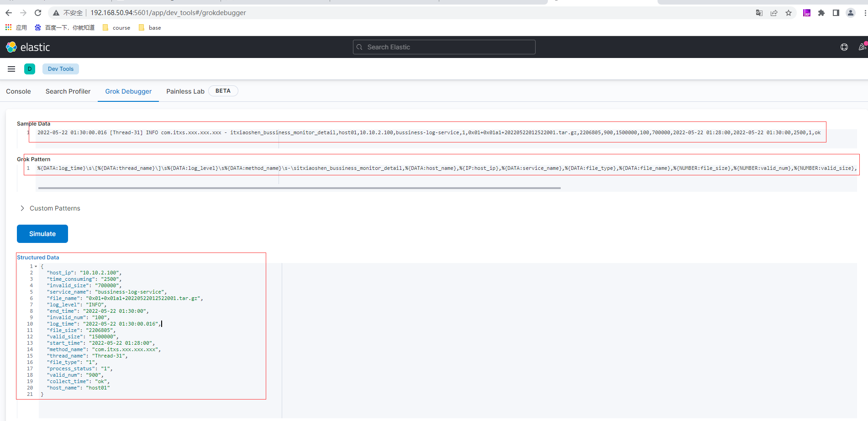Click the "thread_name" output line
This screenshot has height=421, width=868.
tap(87, 356)
